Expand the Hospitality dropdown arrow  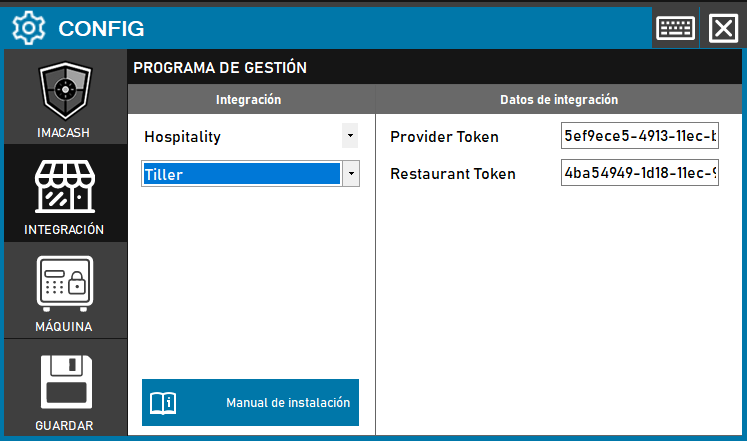pyautogui.click(x=350, y=135)
